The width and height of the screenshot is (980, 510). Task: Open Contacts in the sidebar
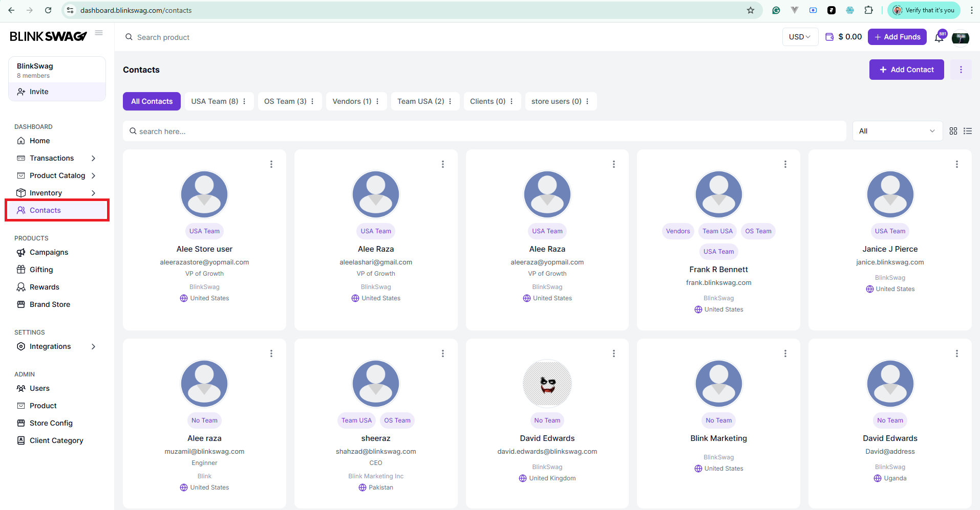56,210
